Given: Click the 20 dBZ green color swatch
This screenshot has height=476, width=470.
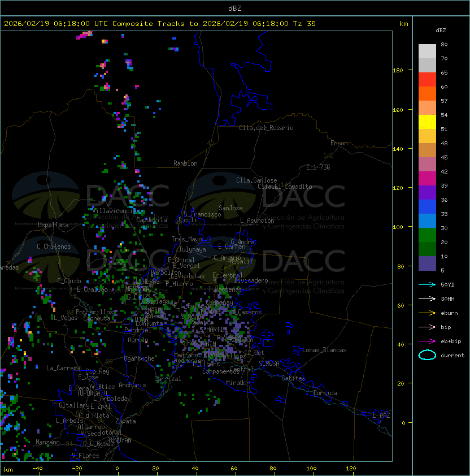Looking at the screenshot, I should click(427, 249).
